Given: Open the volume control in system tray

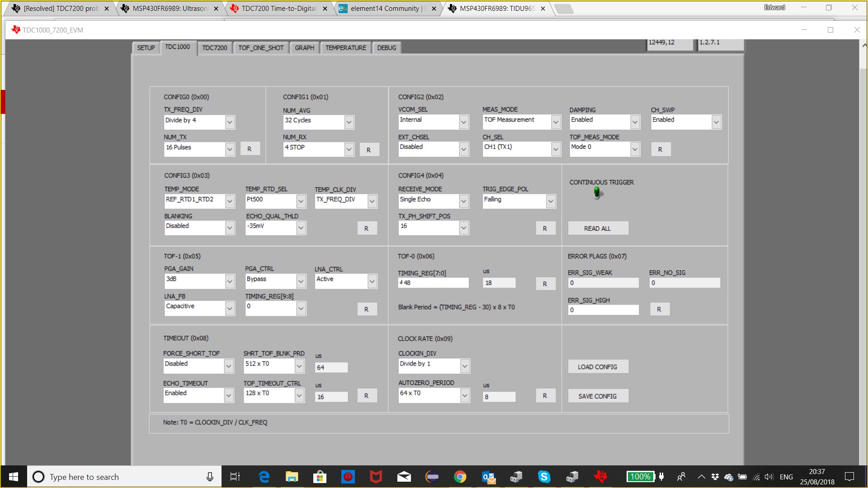Looking at the screenshot, I should point(769,477).
